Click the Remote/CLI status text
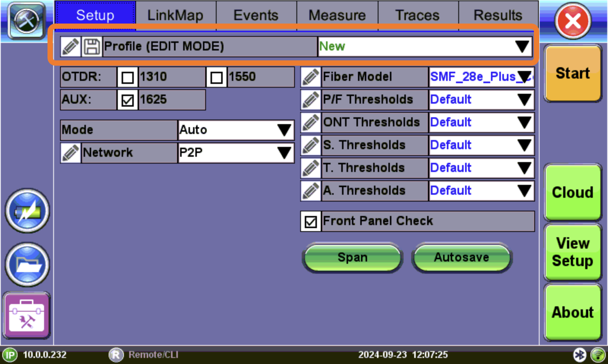 pyautogui.click(x=153, y=355)
